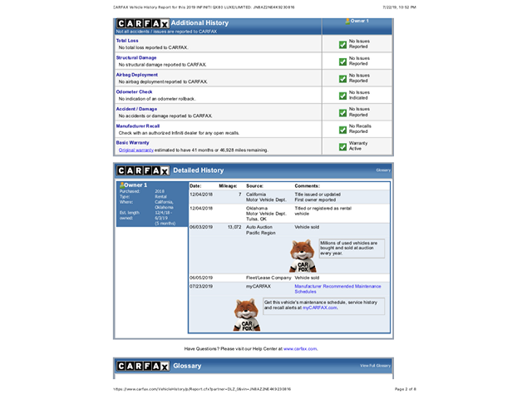Visit www.carfax.com Help Center link
532x399 pixels.
pos(299,349)
